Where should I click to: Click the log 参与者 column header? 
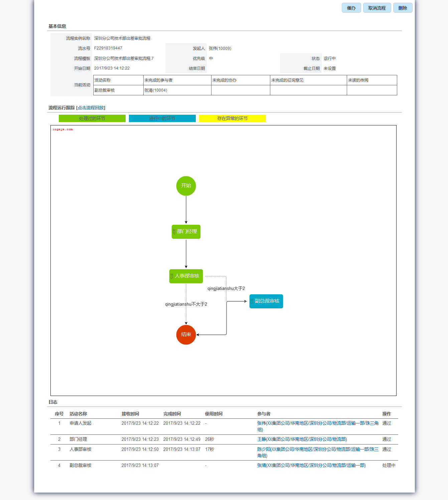[264, 414]
